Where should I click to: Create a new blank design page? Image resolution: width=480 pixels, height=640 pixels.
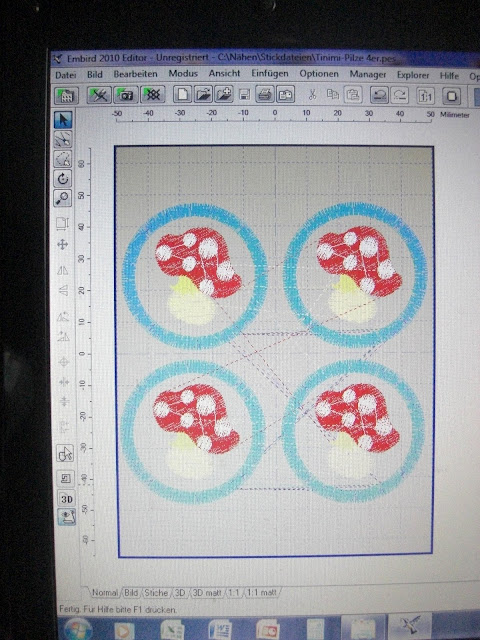coord(182,94)
